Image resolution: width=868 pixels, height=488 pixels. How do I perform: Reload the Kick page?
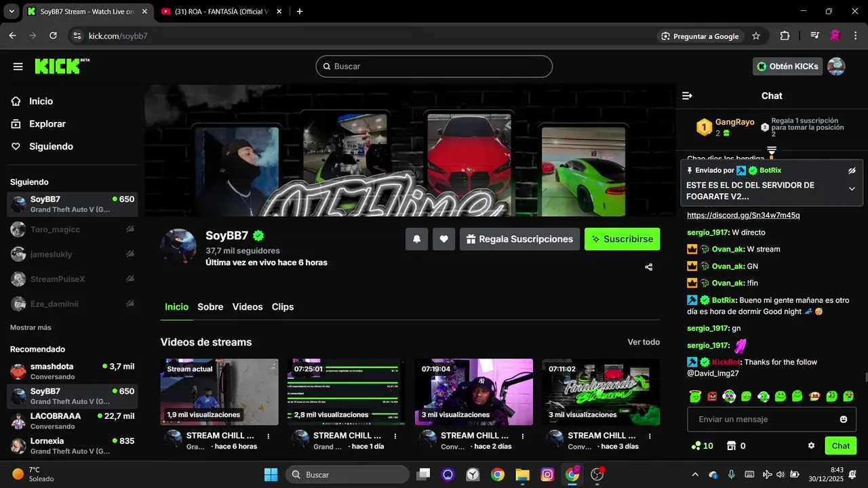pyautogui.click(x=53, y=36)
